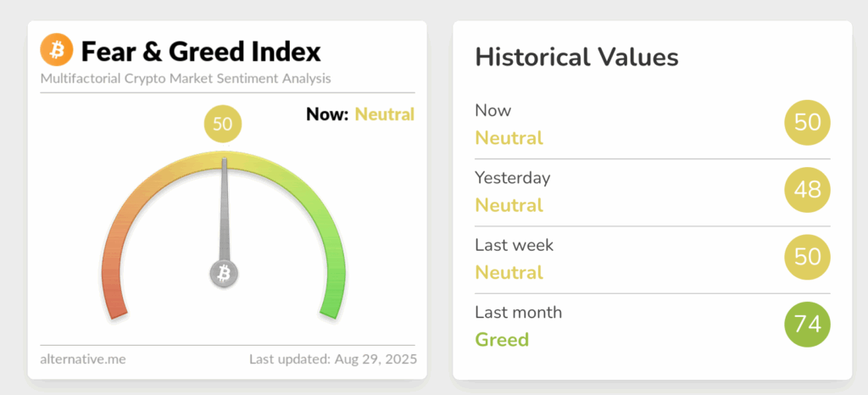Image resolution: width=868 pixels, height=395 pixels.
Task: Click the alternative.me source link
Action: tap(83, 359)
